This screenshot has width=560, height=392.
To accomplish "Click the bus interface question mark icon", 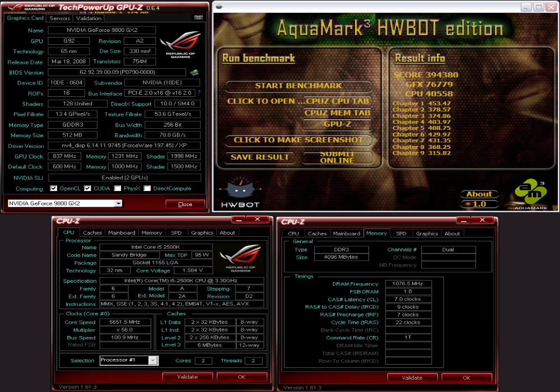I will (x=199, y=93).
